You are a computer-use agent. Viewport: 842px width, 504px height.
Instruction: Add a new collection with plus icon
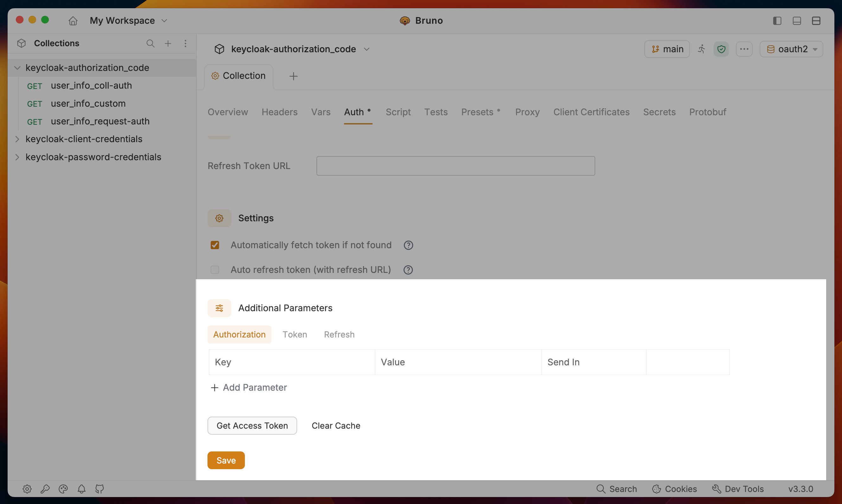[x=168, y=43]
